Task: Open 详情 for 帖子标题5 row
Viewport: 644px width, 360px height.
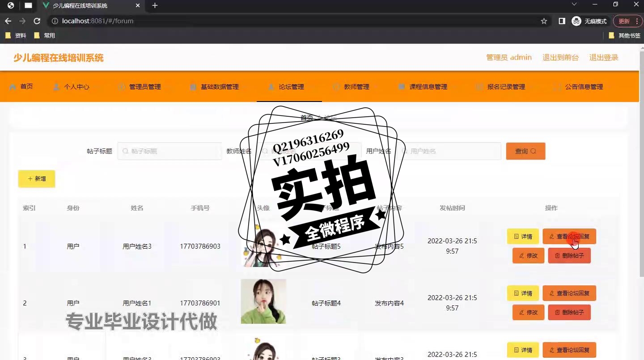Action: (523, 237)
